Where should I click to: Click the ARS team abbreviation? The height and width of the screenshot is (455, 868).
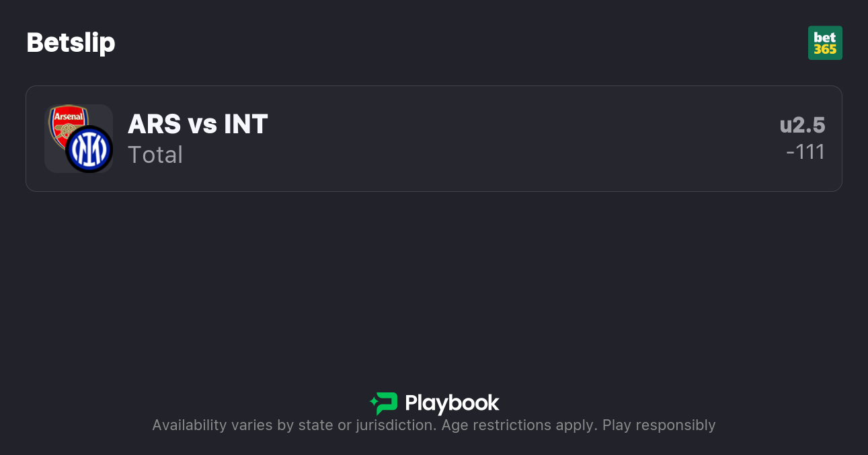[x=154, y=125]
